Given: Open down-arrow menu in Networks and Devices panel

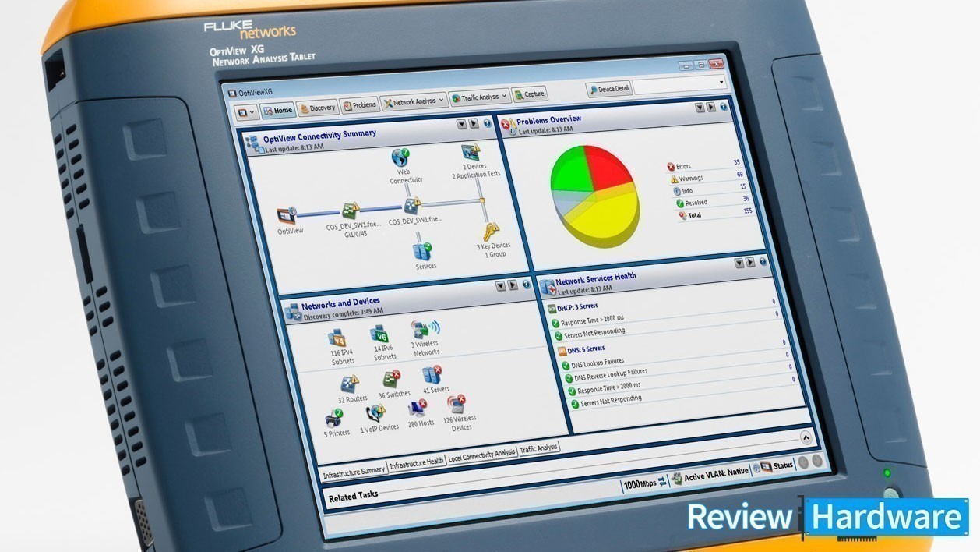Looking at the screenshot, I should [500, 286].
